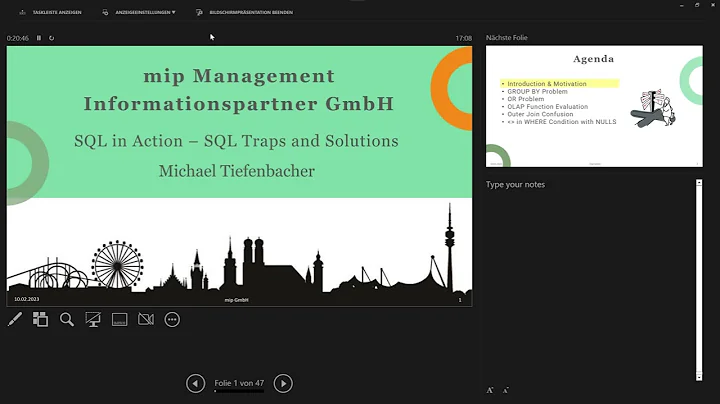Open more slide show options
The width and height of the screenshot is (720, 404).
coord(172,319)
